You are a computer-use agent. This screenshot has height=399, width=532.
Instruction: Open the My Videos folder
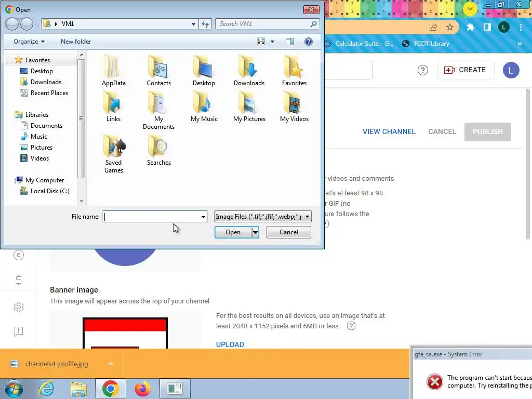(x=294, y=107)
